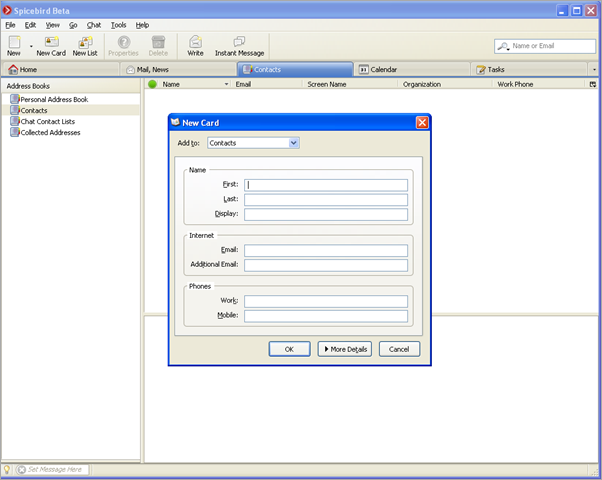Cancel the New Card dialog
This screenshot has width=602, height=480.
coord(399,349)
